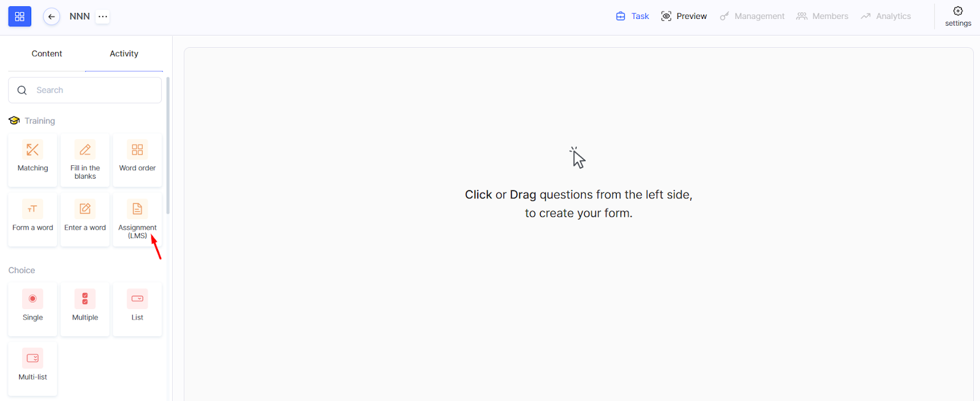The image size is (980, 401).
Task: Click the left panel vertical scrollbar
Action: tap(168, 147)
